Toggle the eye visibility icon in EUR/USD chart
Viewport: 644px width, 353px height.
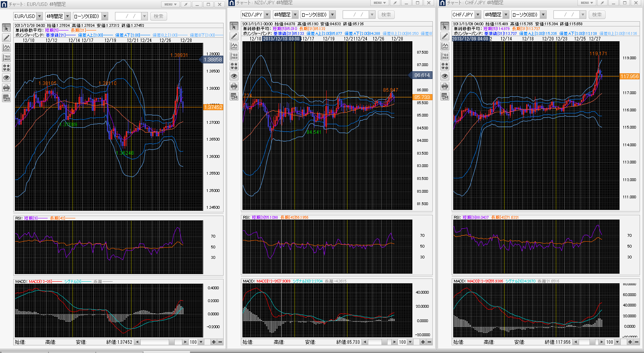6,78
